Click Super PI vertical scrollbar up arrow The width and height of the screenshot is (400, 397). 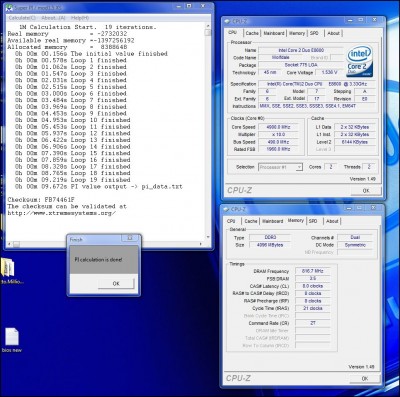(x=208, y=26)
